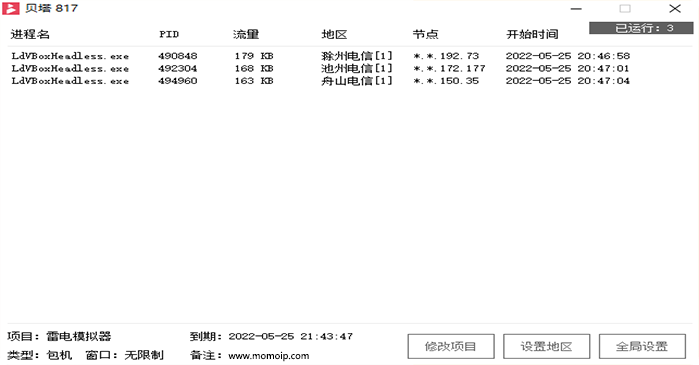The width and height of the screenshot is (699, 365).
Task: Click project name 雷电模拟器
Action: [79, 336]
